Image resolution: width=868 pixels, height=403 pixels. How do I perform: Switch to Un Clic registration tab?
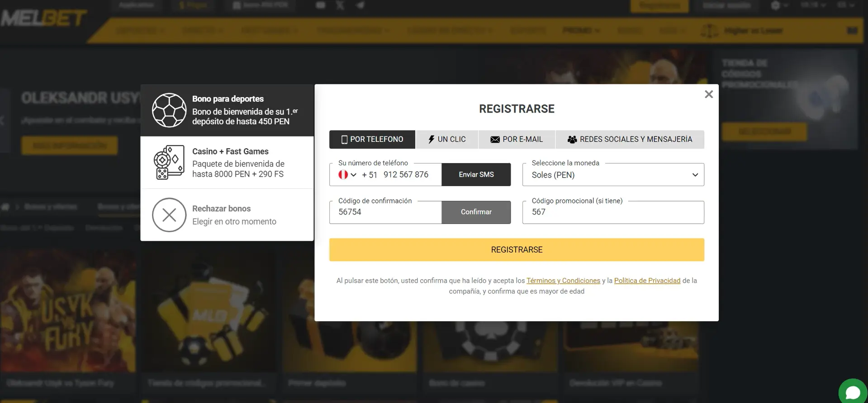(447, 139)
